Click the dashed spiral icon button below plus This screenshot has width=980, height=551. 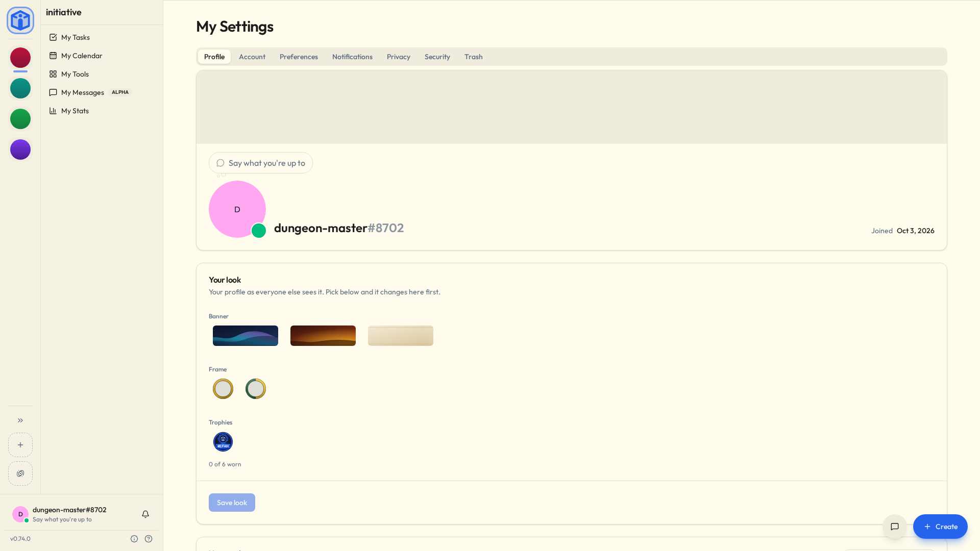(20, 473)
